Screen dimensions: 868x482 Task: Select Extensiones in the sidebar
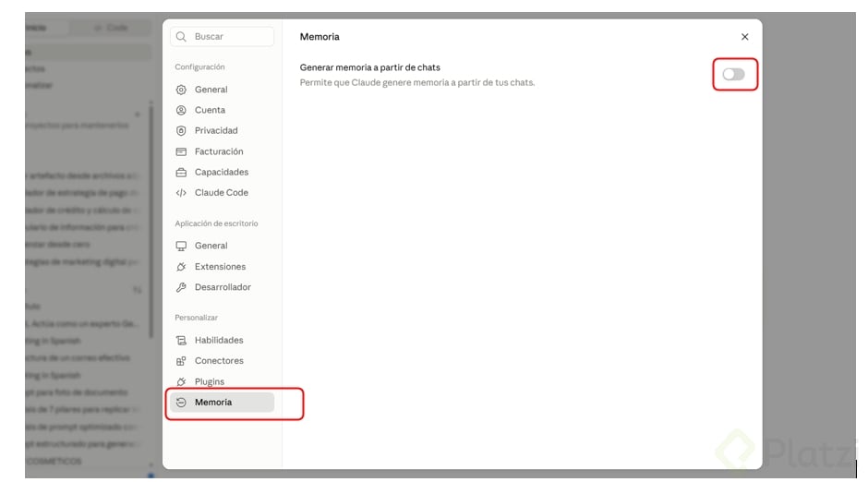222,267
